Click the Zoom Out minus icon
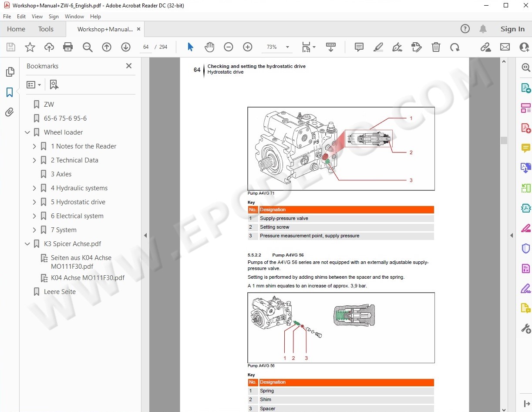Image resolution: width=532 pixels, height=412 pixels. coord(229,47)
